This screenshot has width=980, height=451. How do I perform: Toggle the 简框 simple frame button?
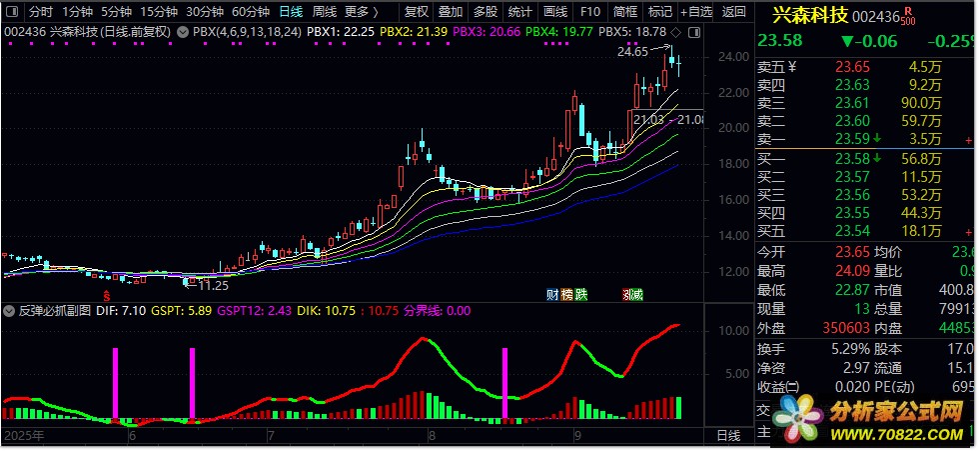coord(625,11)
